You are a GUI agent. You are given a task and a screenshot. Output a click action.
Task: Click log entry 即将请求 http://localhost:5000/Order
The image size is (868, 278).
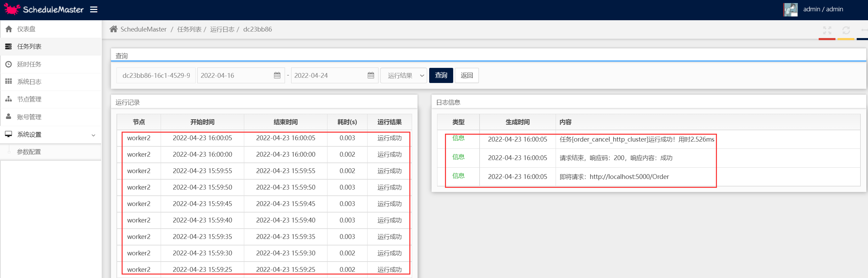649,177
